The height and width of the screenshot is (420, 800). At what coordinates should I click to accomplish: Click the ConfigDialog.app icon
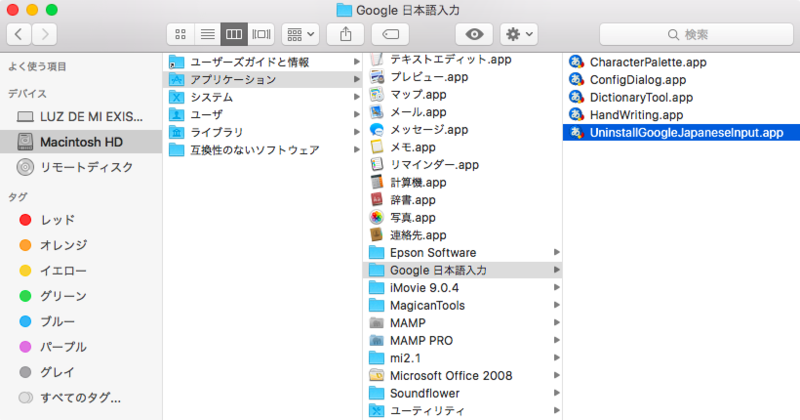pos(577,80)
